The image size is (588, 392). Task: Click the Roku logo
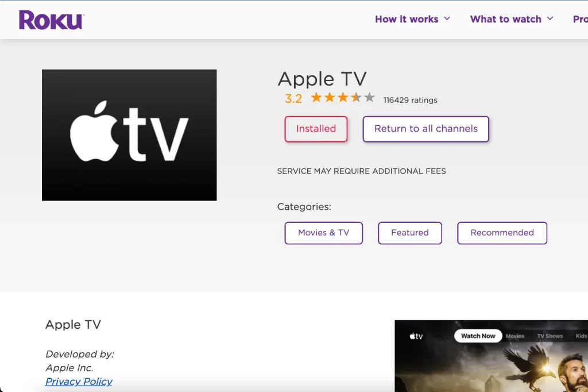coord(51,19)
